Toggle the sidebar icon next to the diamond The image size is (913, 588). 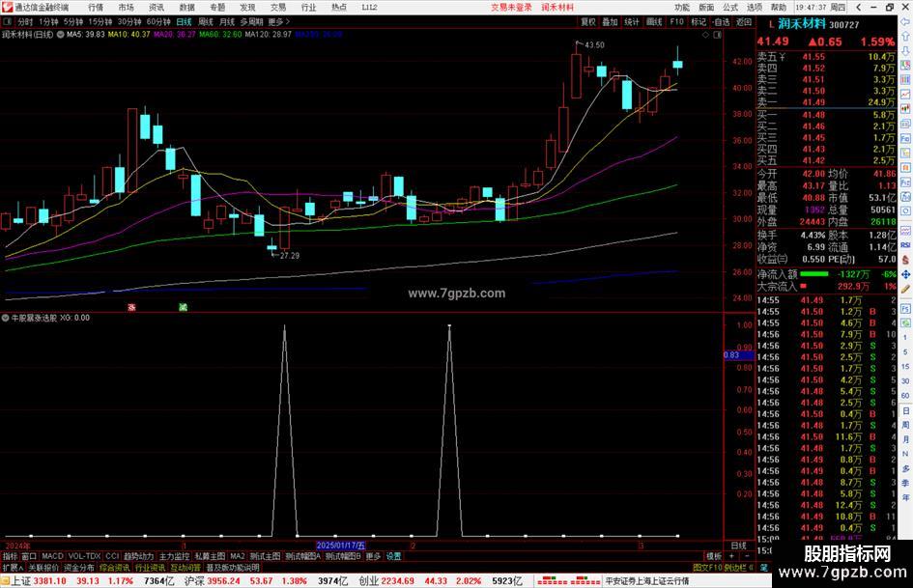click(717, 35)
